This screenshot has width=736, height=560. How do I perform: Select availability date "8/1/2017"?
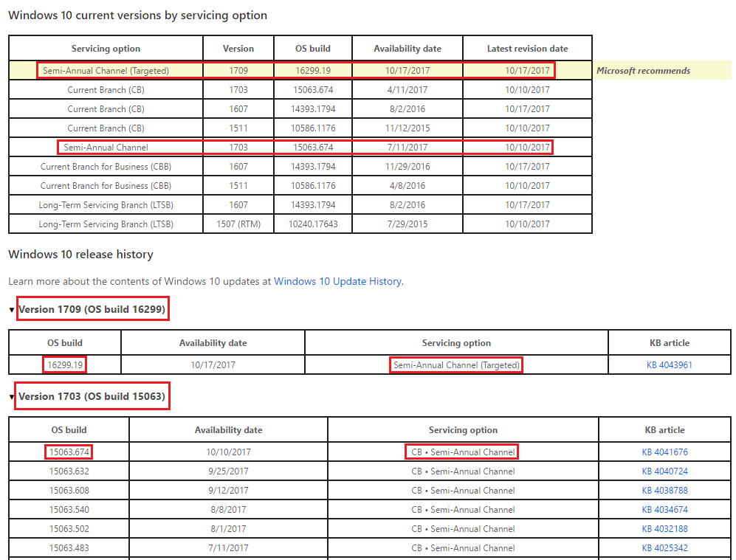point(228,529)
